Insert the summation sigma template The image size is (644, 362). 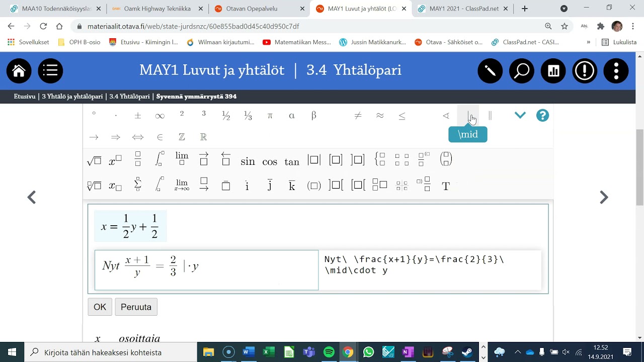pyautogui.click(x=138, y=184)
